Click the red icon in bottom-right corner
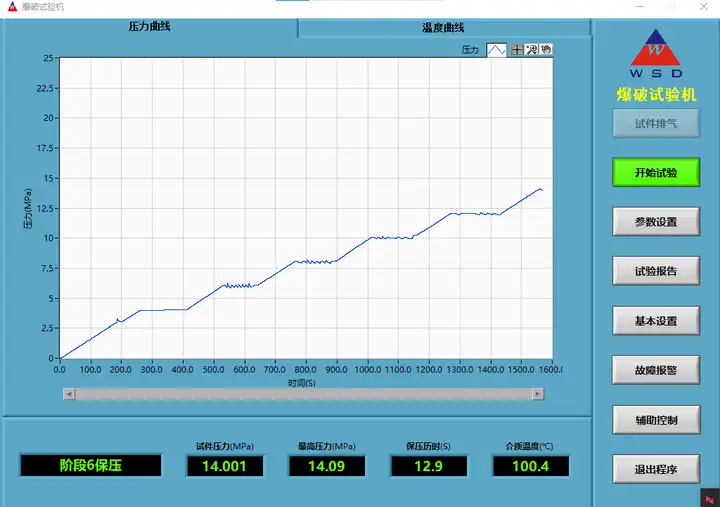The width and height of the screenshot is (720, 507). 710,499
